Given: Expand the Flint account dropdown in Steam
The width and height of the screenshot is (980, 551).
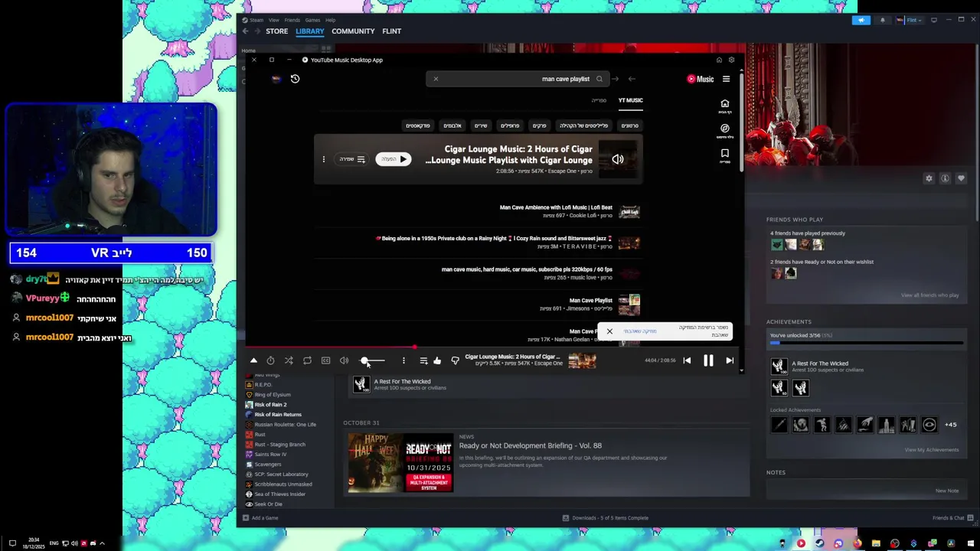Looking at the screenshot, I should click(910, 20).
